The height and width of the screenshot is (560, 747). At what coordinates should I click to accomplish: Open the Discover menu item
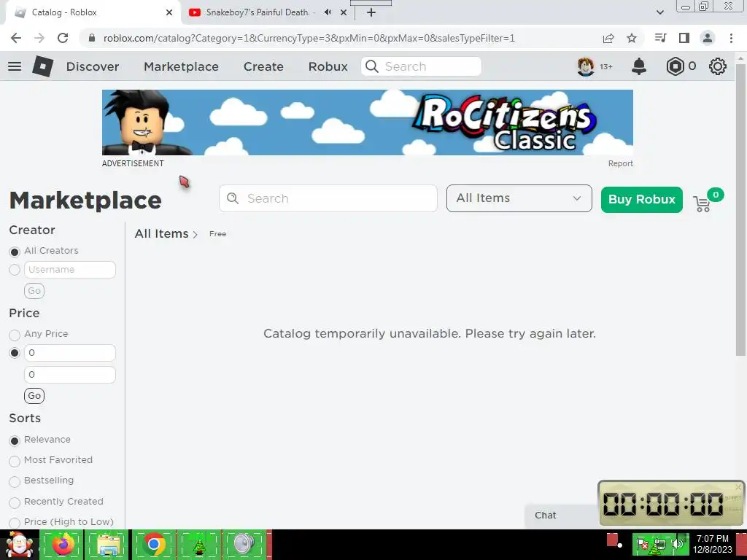point(93,66)
